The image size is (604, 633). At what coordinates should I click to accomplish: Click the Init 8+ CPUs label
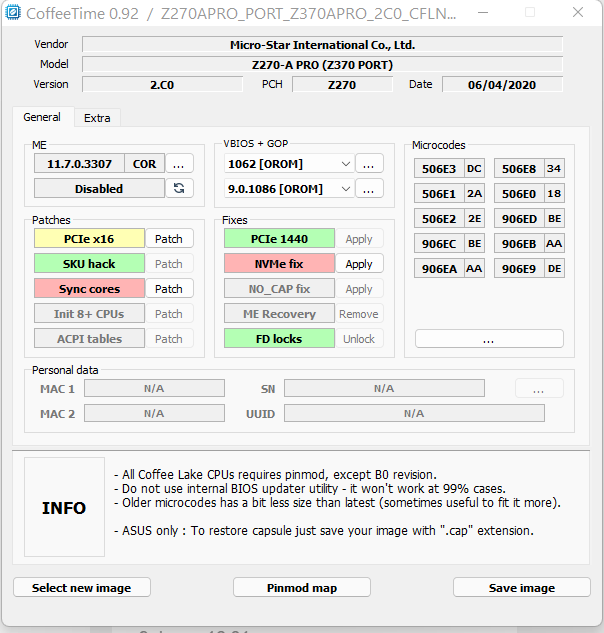click(x=89, y=314)
